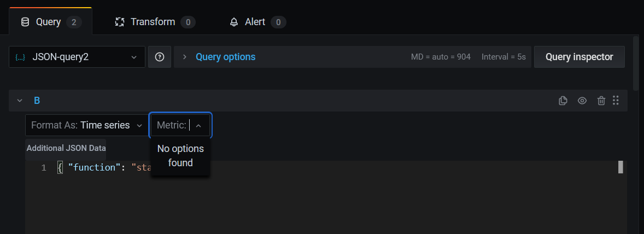
Task: Click the database icon on the Query tab
Action: pyautogui.click(x=25, y=22)
